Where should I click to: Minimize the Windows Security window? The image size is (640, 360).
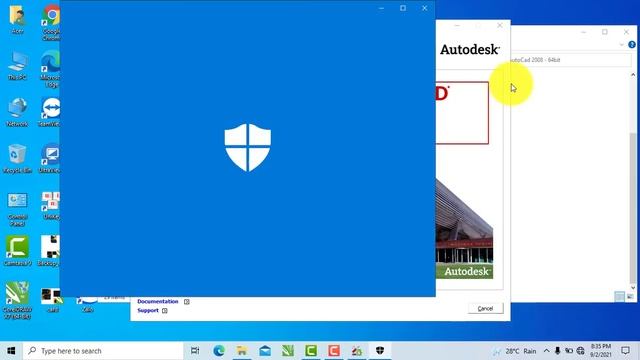point(381,8)
